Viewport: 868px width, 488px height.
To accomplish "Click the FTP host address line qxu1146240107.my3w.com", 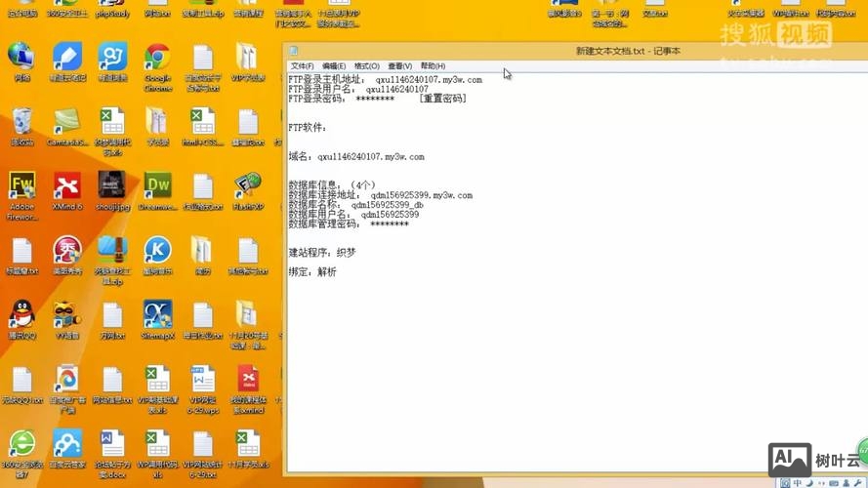I will tap(385, 80).
